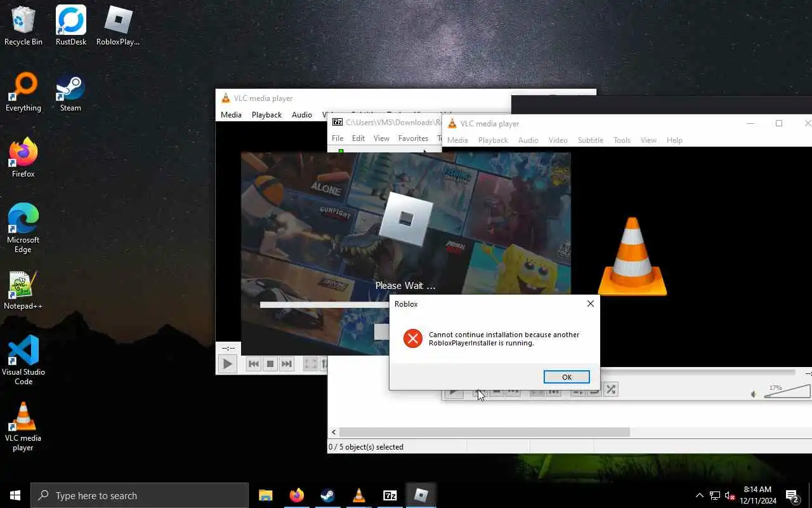The height and width of the screenshot is (508, 812).
Task: Show hidden system tray icons
Action: coord(700,495)
